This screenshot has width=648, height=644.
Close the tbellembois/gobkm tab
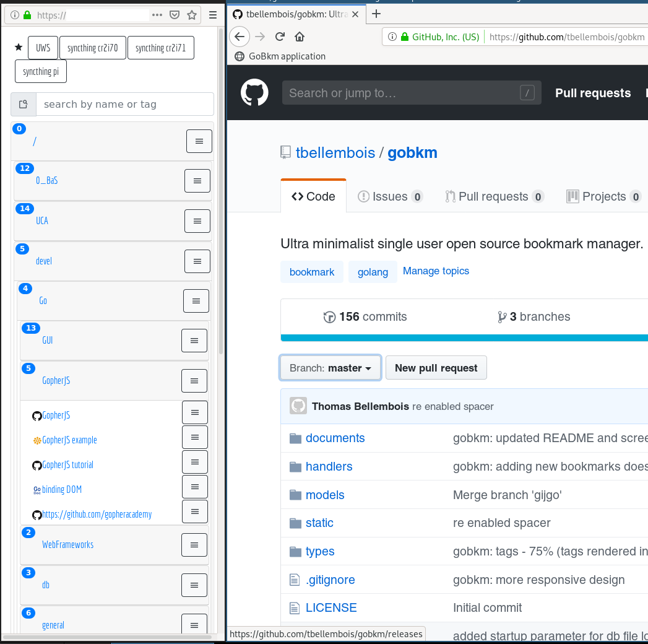(355, 14)
